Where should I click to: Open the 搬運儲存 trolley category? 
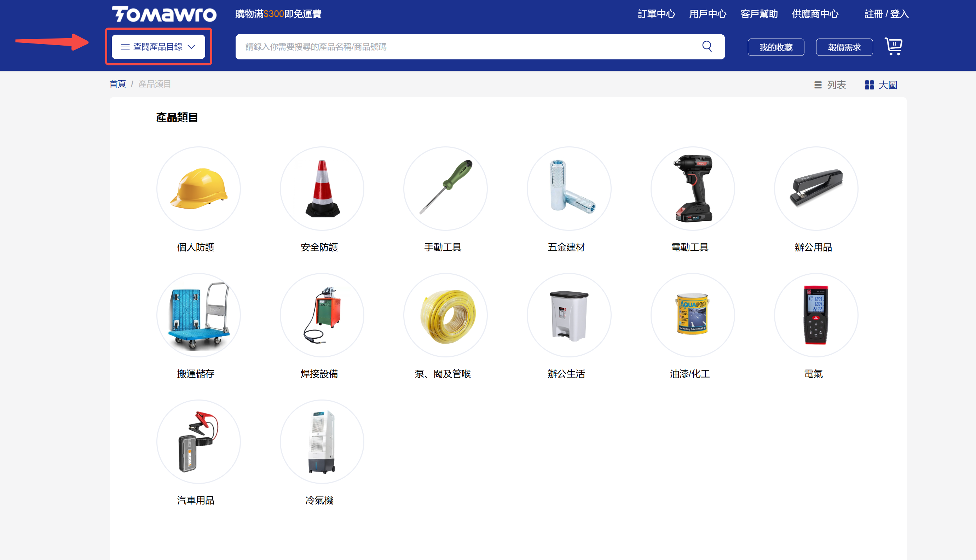pyautogui.click(x=198, y=315)
